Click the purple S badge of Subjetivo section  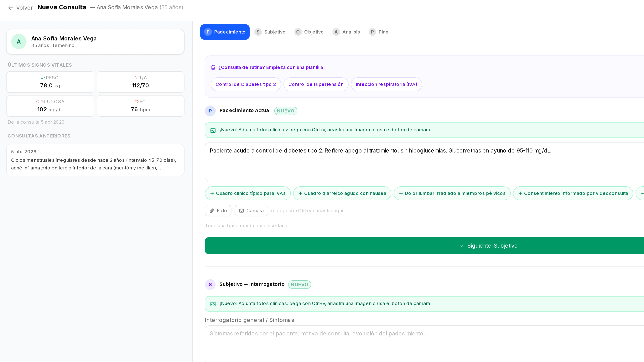(x=210, y=285)
